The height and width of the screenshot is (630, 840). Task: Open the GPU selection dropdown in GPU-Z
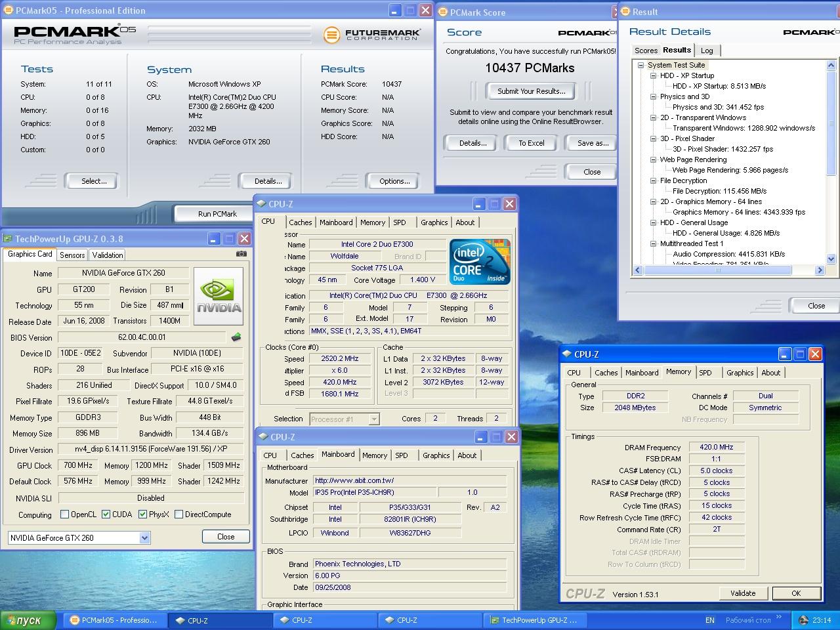[144, 538]
